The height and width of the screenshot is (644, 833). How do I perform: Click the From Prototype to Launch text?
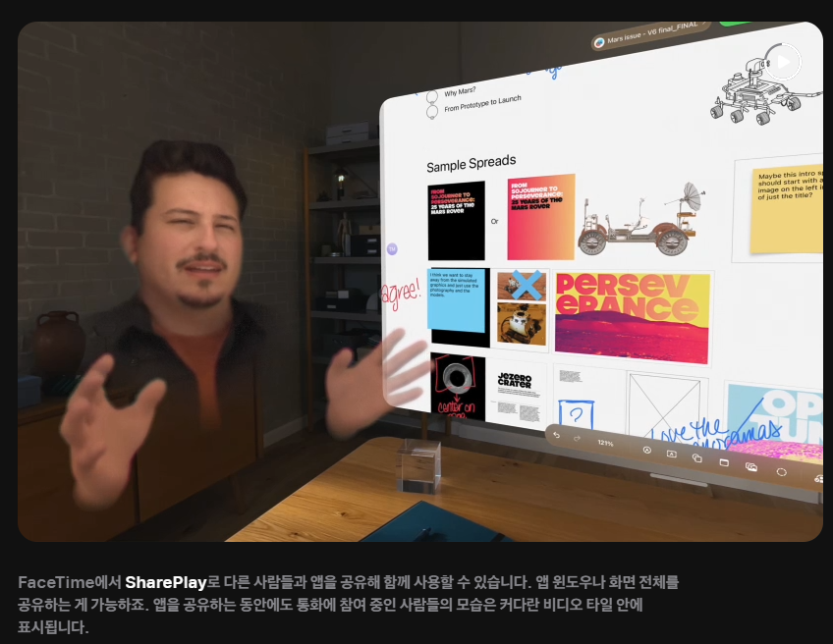tap(483, 103)
